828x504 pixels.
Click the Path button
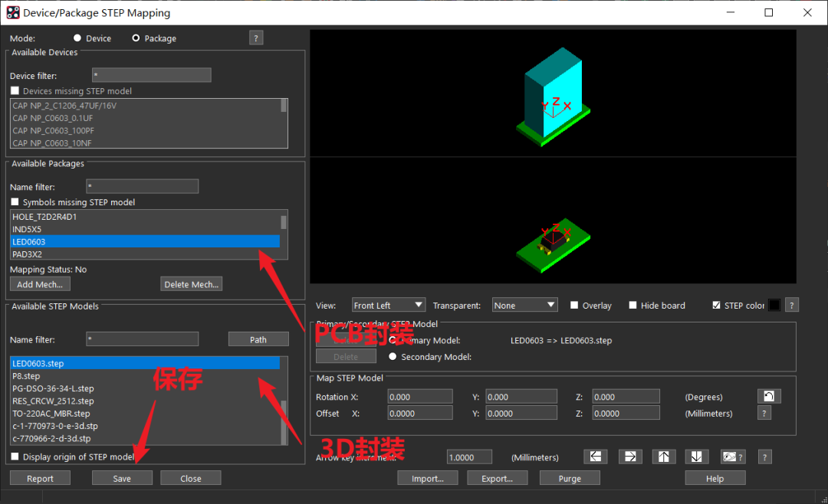point(258,339)
